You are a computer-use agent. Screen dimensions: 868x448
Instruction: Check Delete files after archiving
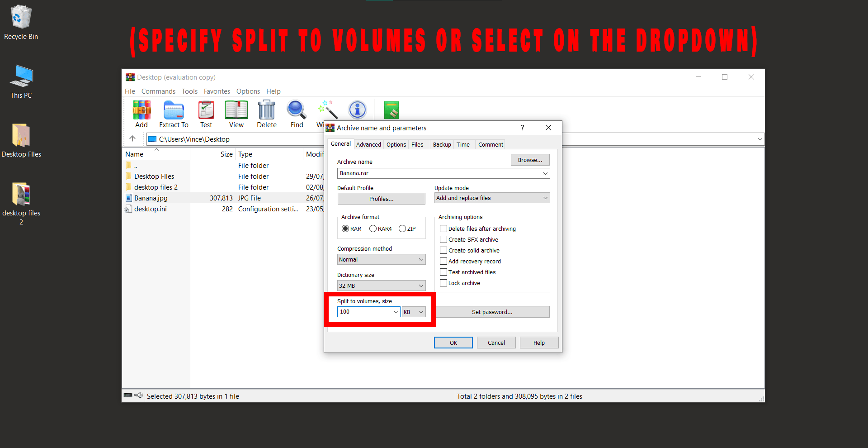443,229
